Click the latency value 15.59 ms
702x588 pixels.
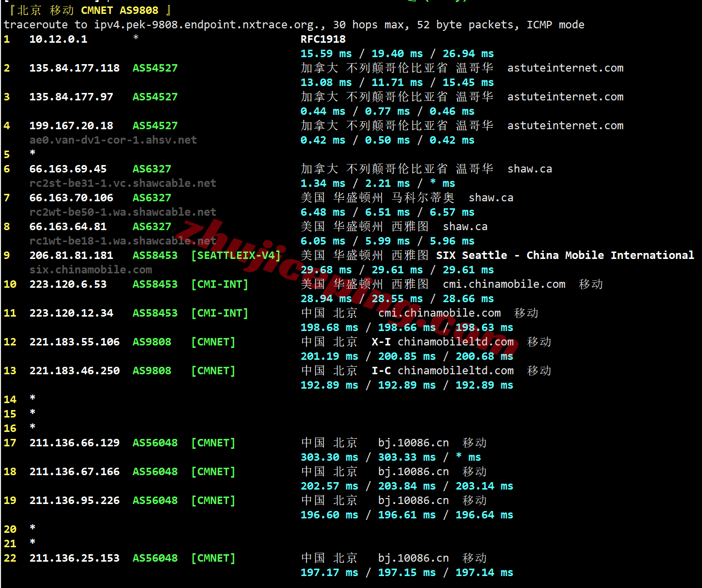(x=326, y=54)
